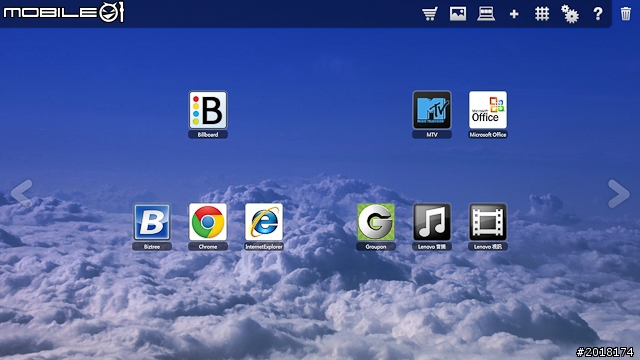
Task: Click the laptop icon in top toolbar
Action: pyautogui.click(x=486, y=14)
